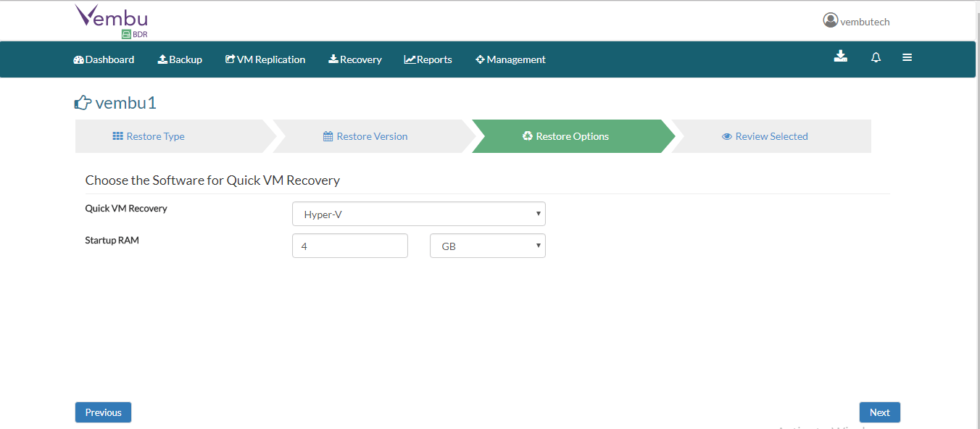
Task: Click the Startup RAM value field
Action: tap(350, 246)
